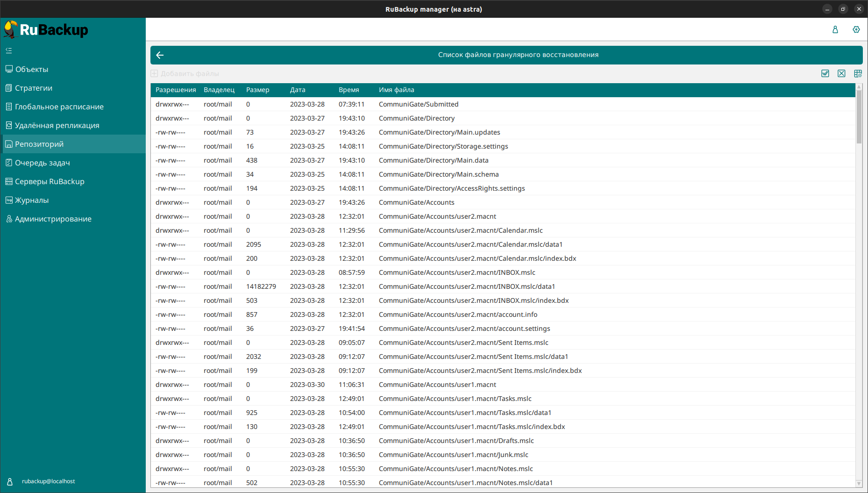The height and width of the screenshot is (493, 868).
Task: Open the settings gear icon
Action: [856, 29]
